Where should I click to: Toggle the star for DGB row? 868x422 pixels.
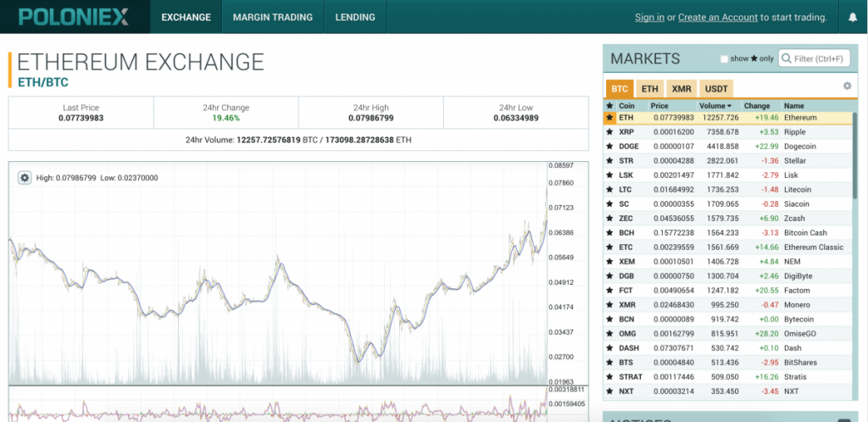click(x=609, y=276)
